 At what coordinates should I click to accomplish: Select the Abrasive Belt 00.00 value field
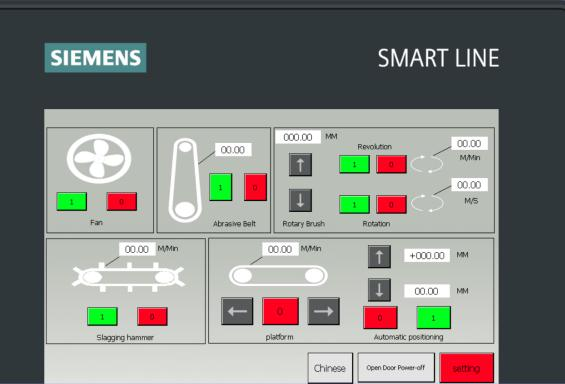pos(233,149)
